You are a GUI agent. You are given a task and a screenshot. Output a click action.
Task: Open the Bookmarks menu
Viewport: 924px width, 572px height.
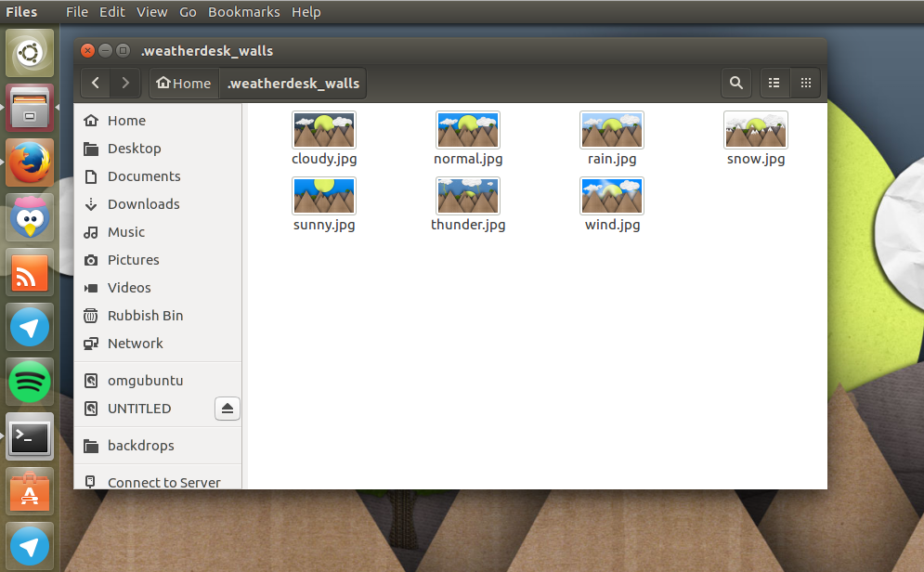coord(243,12)
